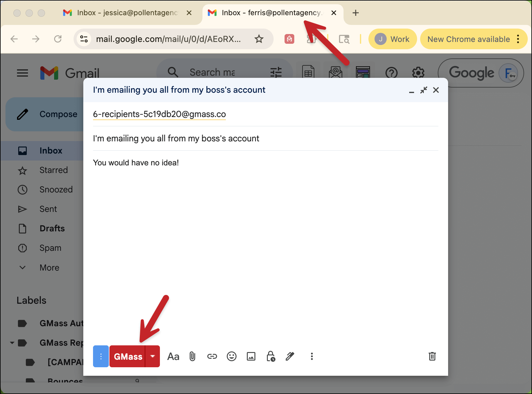Image resolution: width=532 pixels, height=394 pixels.
Task: Click the blue send options button
Action: (101, 356)
